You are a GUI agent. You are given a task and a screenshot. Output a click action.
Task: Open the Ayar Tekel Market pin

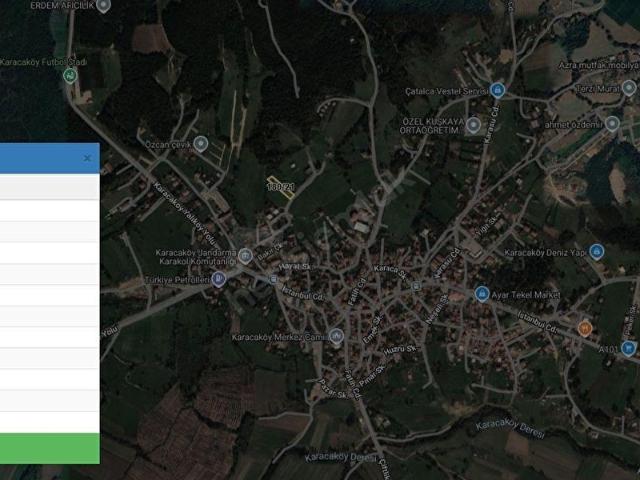481,295
